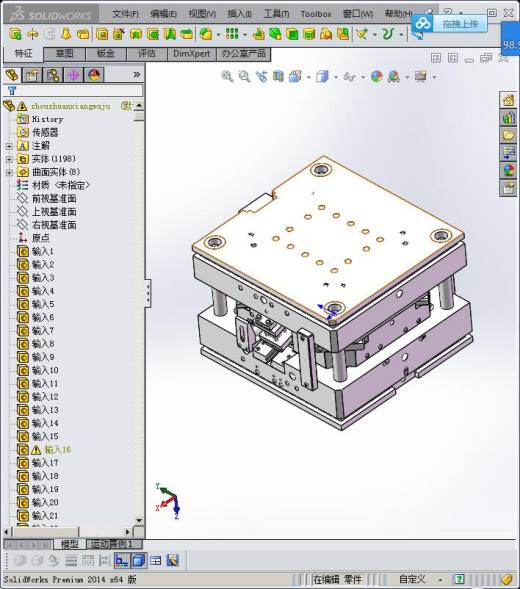
Task: Open the DisplayManager color wheel tab
Action: (x=94, y=75)
